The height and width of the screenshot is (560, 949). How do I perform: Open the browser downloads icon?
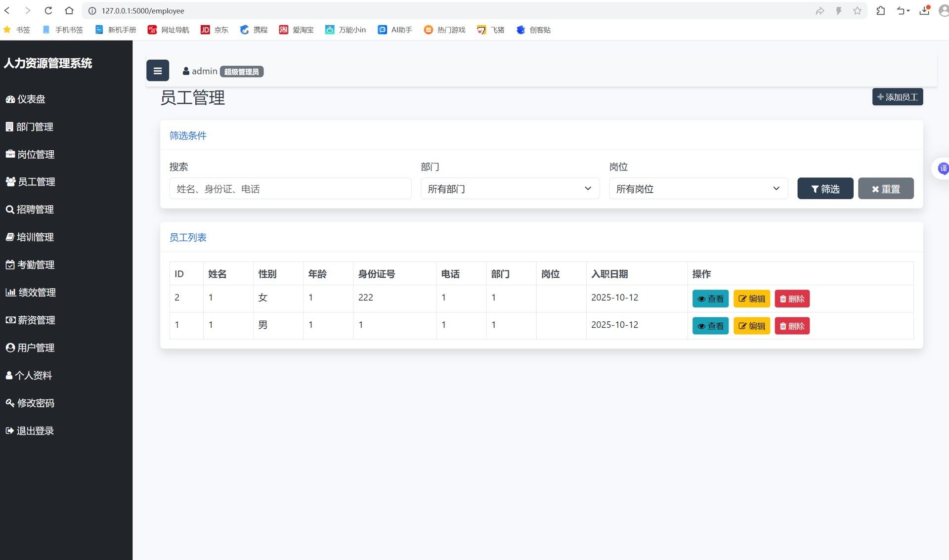point(924,10)
